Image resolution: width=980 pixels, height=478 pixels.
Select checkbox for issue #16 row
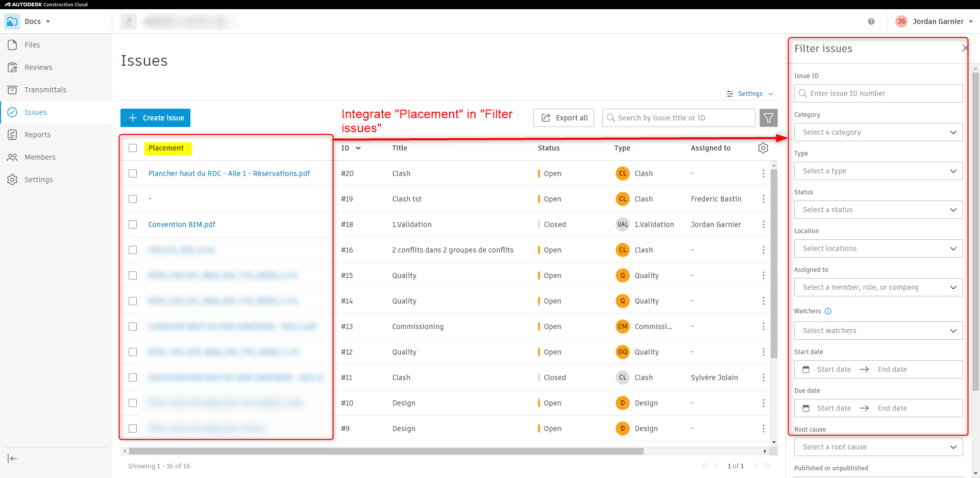pos(133,250)
